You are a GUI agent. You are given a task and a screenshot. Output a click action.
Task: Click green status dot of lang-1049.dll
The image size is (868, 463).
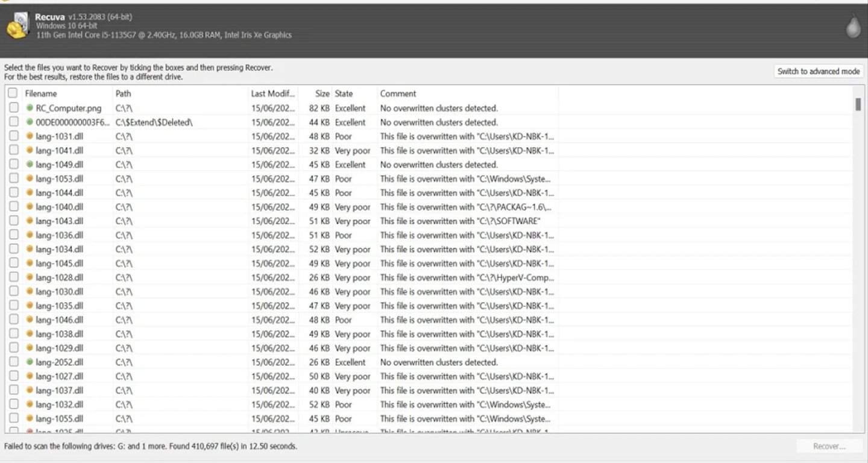coord(30,165)
